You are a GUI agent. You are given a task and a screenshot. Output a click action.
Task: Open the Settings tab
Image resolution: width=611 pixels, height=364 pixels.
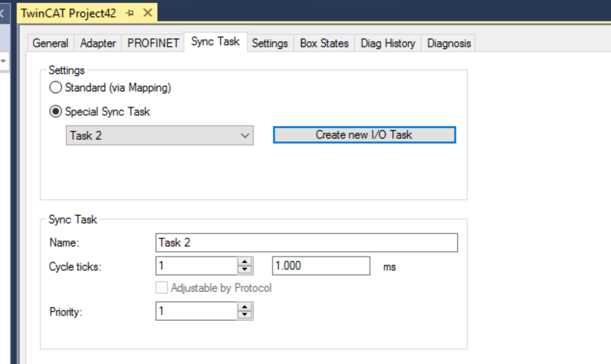coord(270,43)
